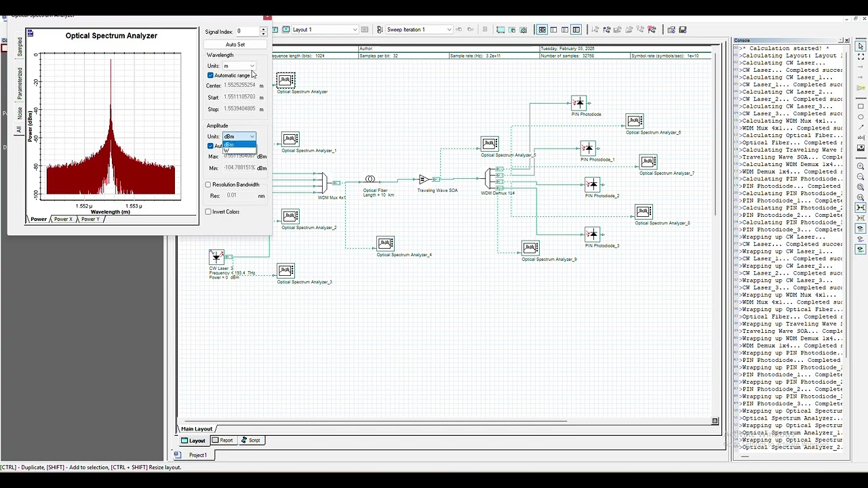Screen dimensions: 868x488
Task: Increase the Signal Index value
Action: click(x=263, y=29)
